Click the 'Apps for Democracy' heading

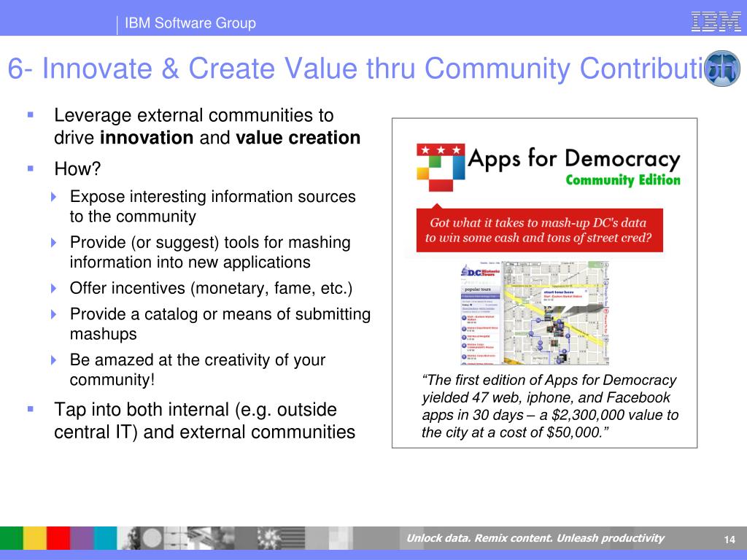(x=574, y=159)
